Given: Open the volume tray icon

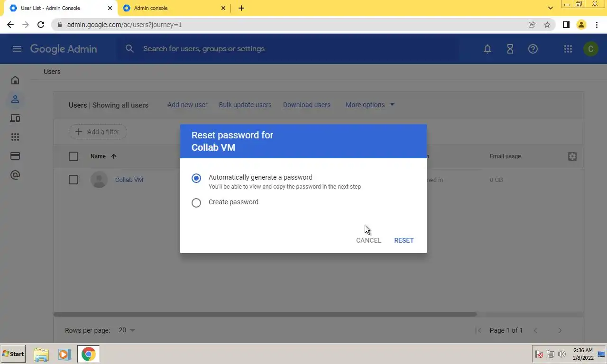Looking at the screenshot, I should click(562, 354).
